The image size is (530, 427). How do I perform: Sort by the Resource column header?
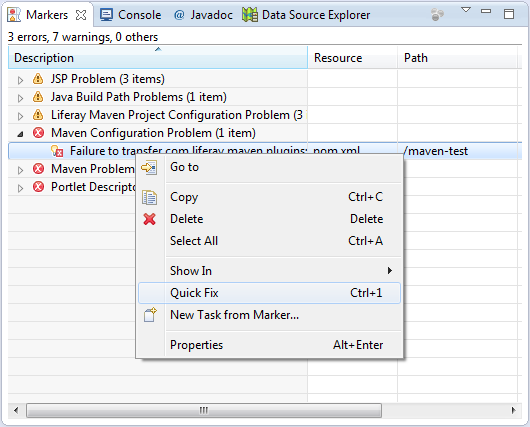(353, 58)
